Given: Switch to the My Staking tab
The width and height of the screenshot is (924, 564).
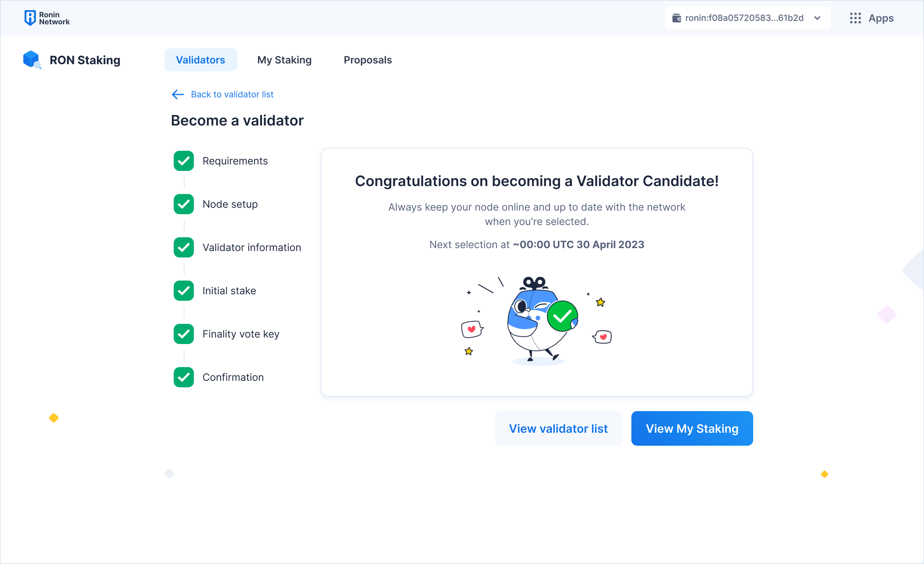Looking at the screenshot, I should tap(284, 60).
